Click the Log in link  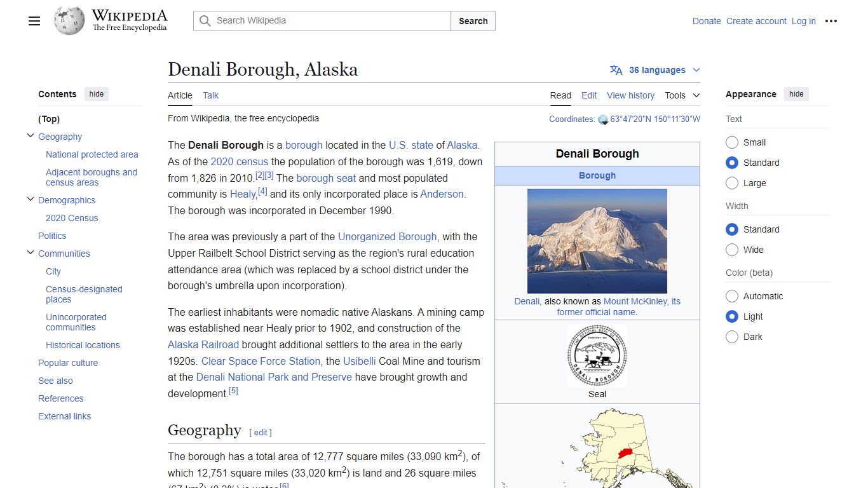point(804,21)
